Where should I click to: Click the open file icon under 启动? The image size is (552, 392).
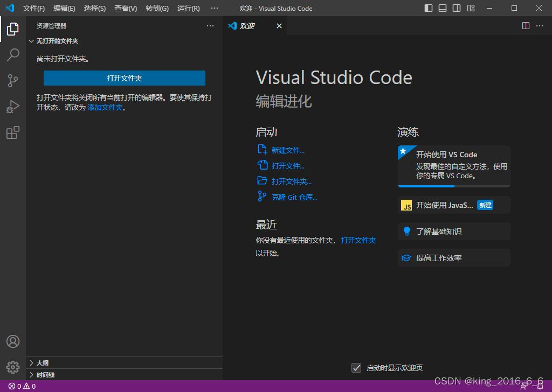[263, 165]
